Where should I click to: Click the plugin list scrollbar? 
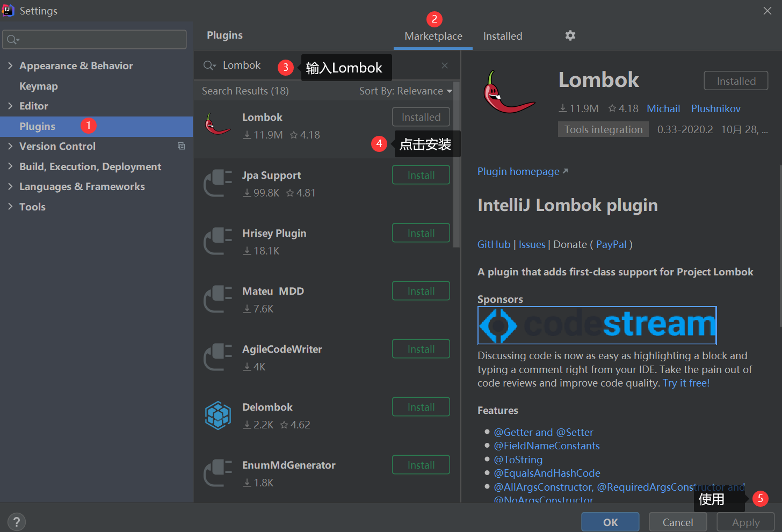click(457, 161)
